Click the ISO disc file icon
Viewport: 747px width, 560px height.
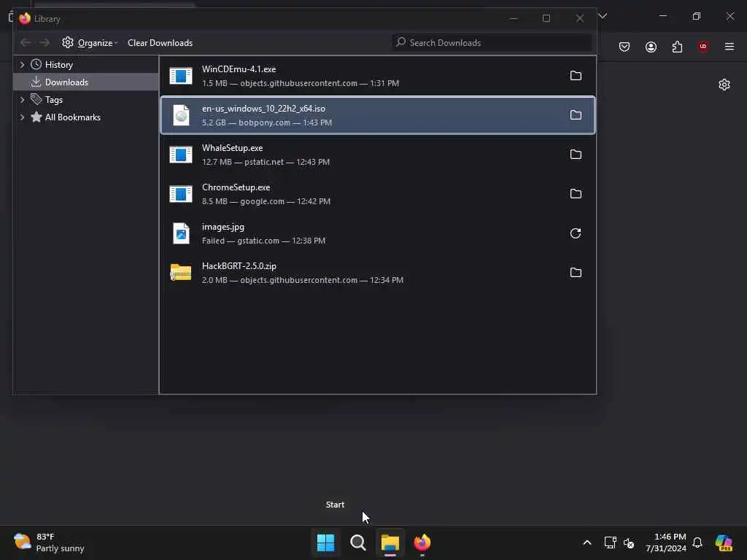(x=181, y=115)
